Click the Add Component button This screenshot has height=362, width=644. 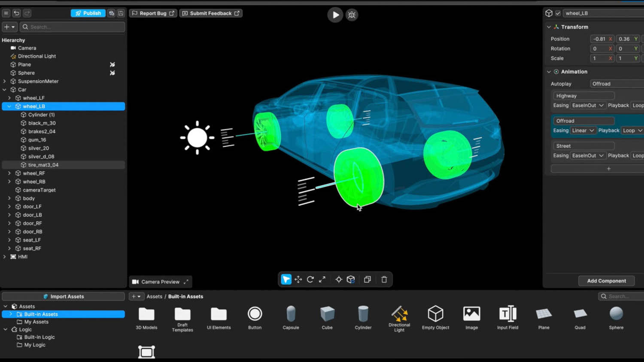pyautogui.click(x=606, y=281)
